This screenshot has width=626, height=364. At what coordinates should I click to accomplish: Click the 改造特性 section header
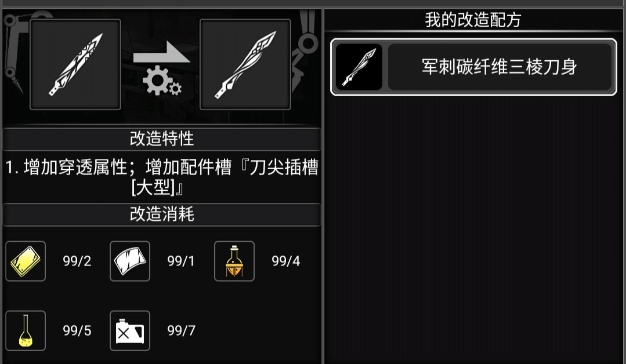coord(162,139)
